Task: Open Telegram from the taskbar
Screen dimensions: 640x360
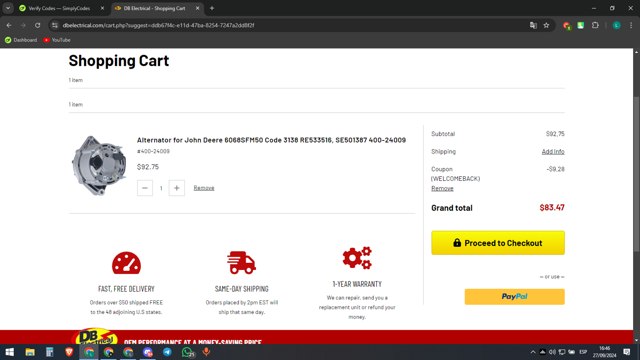Action: click(x=167, y=352)
